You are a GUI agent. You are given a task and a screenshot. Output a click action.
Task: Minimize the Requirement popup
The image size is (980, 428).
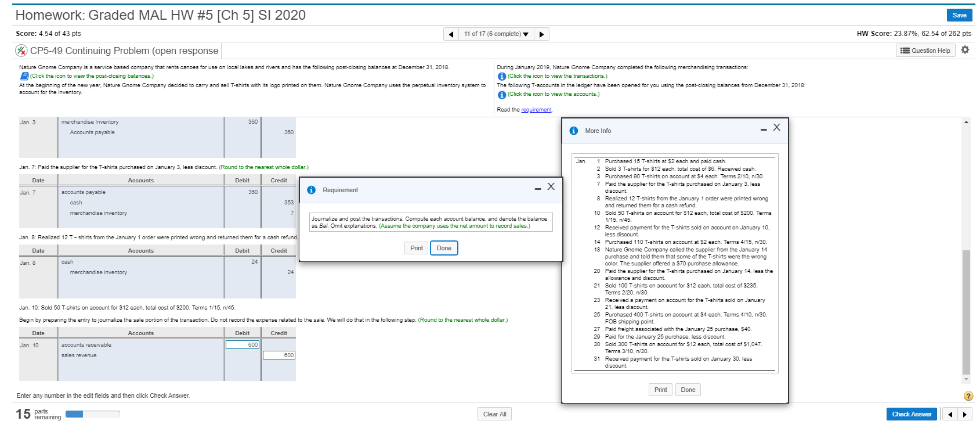(x=538, y=188)
